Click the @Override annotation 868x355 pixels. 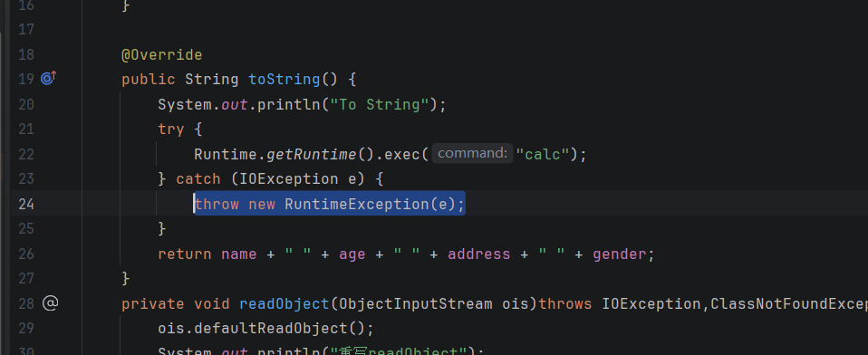tap(161, 54)
